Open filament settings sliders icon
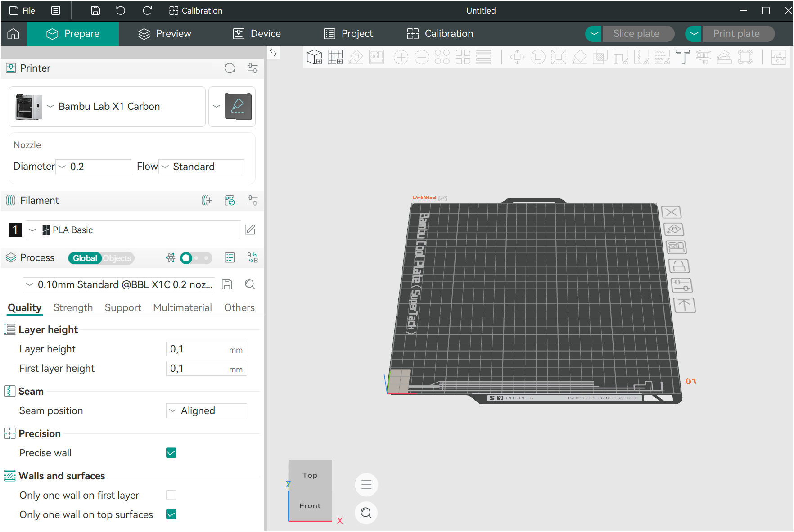Image resolution: width=794 pixels, height=532 pixels. click(x=253, y=200)
